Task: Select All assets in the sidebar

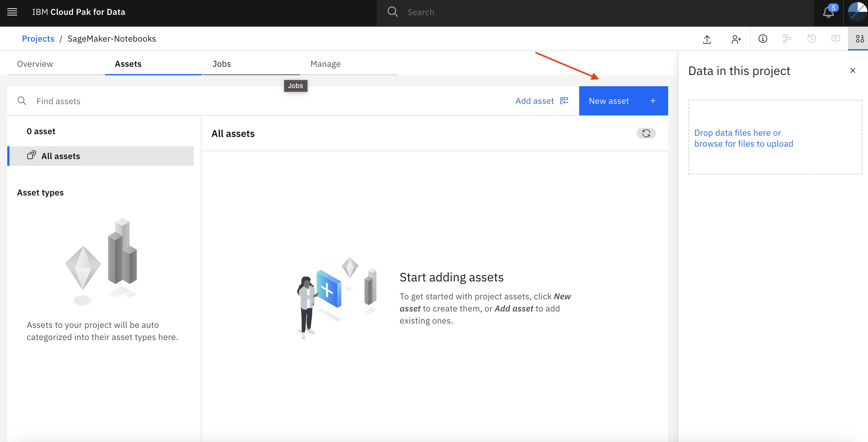Action: click(x=101, y=156)
